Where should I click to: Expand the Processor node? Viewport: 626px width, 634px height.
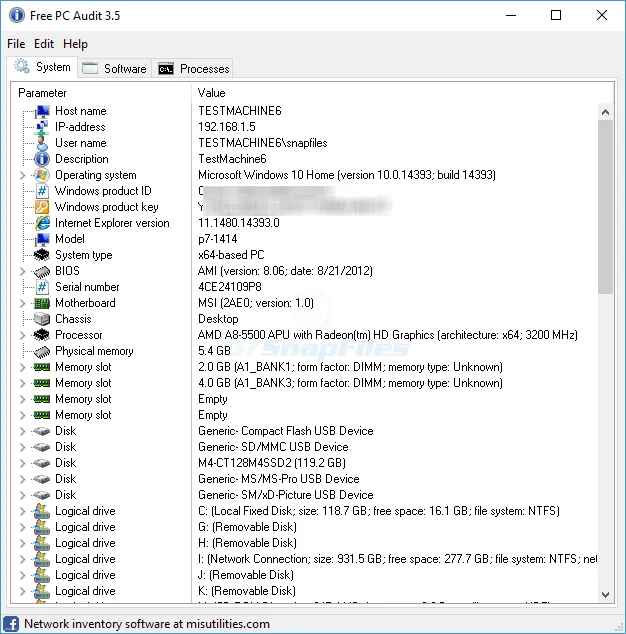coord(23,335)
